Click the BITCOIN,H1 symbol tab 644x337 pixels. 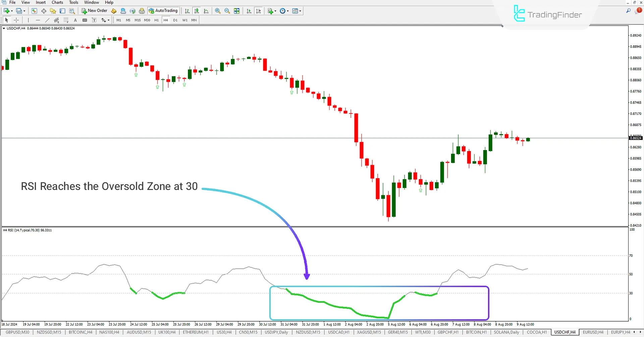476,332
